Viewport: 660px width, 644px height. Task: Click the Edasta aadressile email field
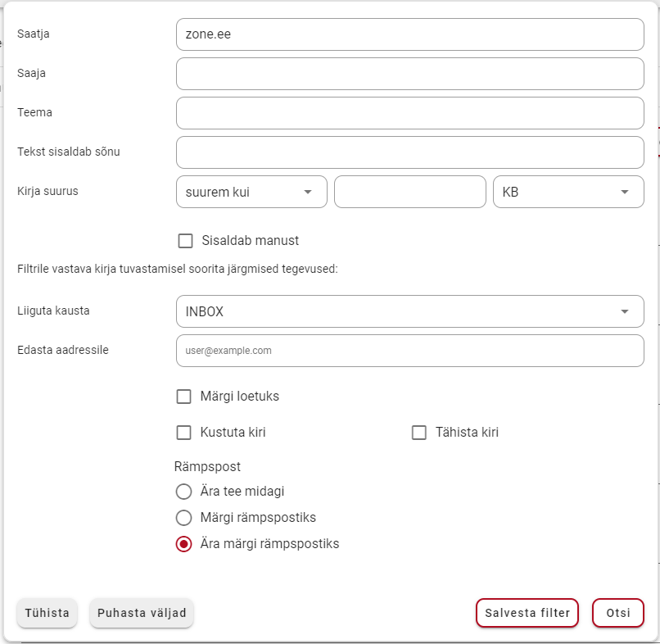409,351
